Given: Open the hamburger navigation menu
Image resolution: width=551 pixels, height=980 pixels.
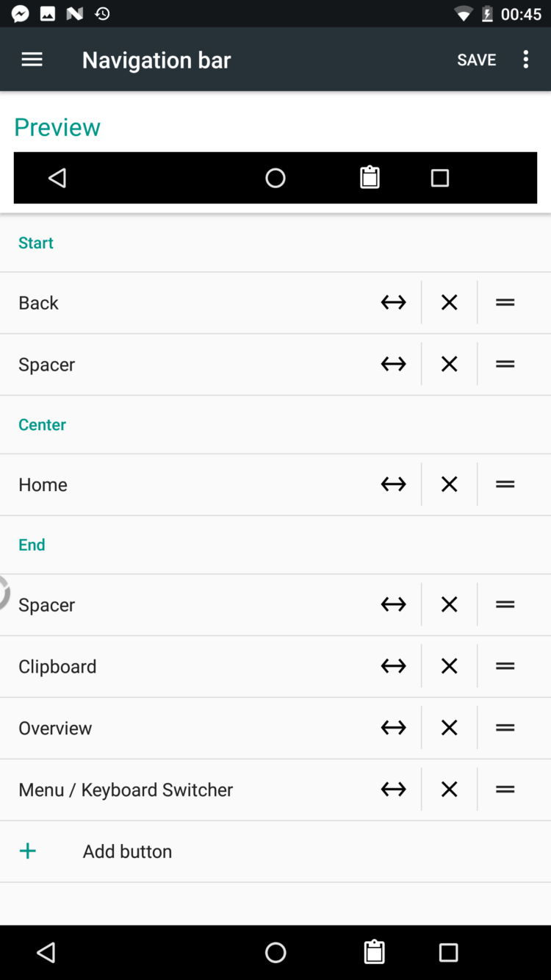Looking at the screenshot, I should tap(32, 60).
